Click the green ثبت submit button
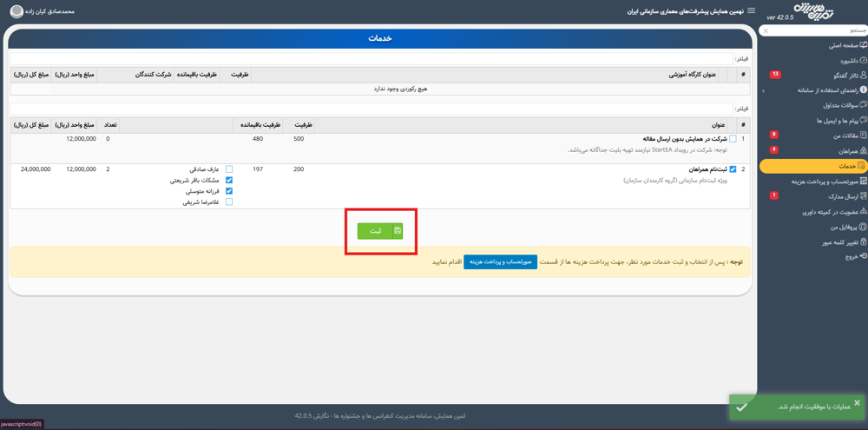868x430 pixels. [380, 231]
